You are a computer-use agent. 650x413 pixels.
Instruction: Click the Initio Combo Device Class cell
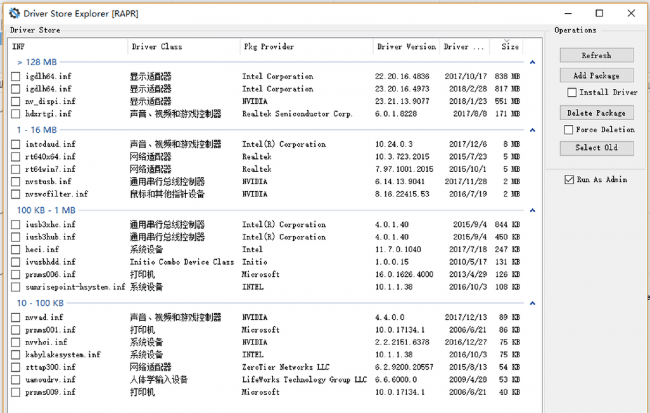[182, 262]
